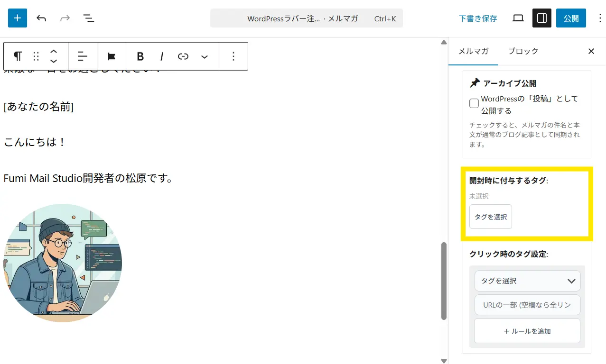Open the document overview list
The height and width of the screenshot is (364, 606).
click(88, 18)
